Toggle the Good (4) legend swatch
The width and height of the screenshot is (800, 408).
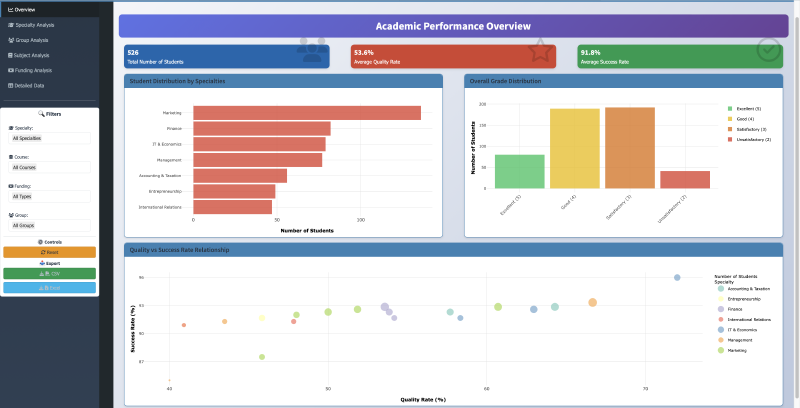[x=730, y=119]
